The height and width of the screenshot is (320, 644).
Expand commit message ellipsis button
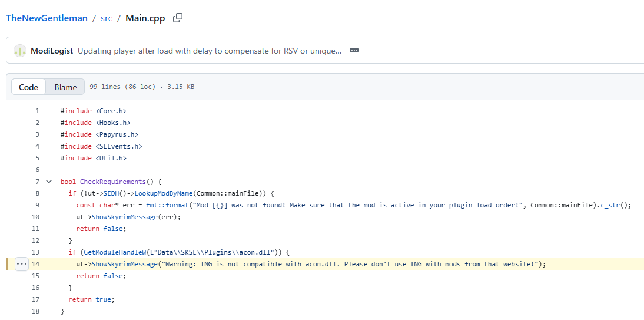tap(354, 50)
